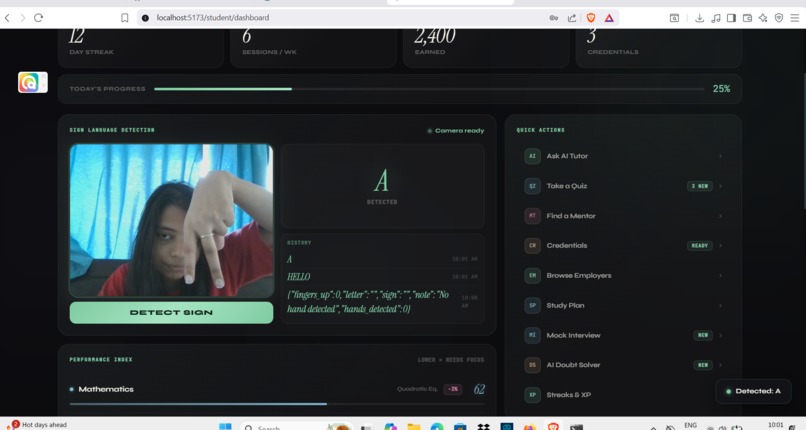Image resolution: width=806 pixels, height=430 pixels.
Task: Click the MT icon beside Find a Mentor
Action: pyautogui.click(x=532, y=216)
